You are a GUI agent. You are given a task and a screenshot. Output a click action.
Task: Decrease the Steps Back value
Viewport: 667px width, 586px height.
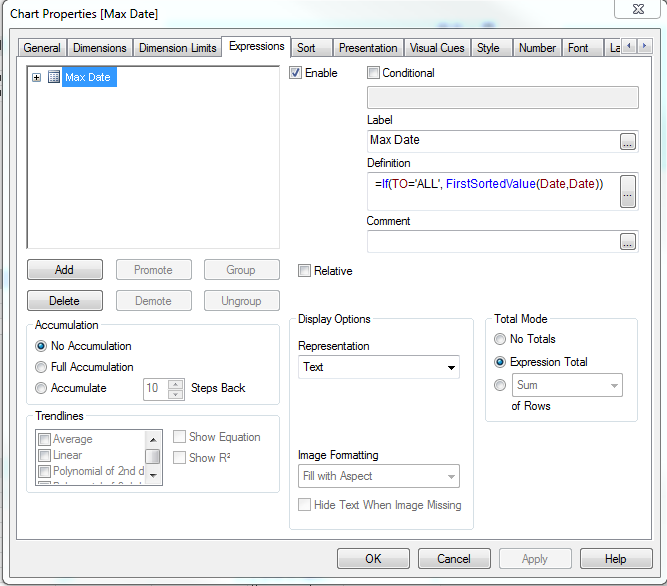click(x=176, y=394)
